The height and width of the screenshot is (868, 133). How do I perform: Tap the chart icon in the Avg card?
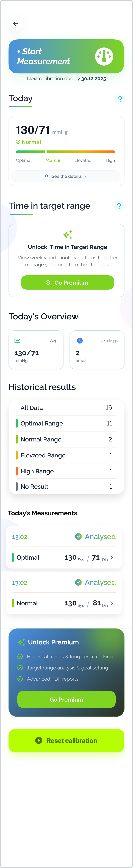(18, 341)
